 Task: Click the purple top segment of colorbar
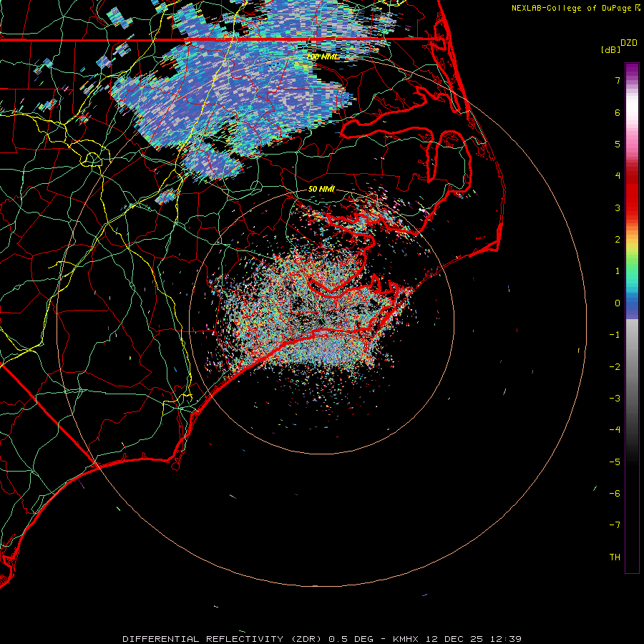coord(632,70)
